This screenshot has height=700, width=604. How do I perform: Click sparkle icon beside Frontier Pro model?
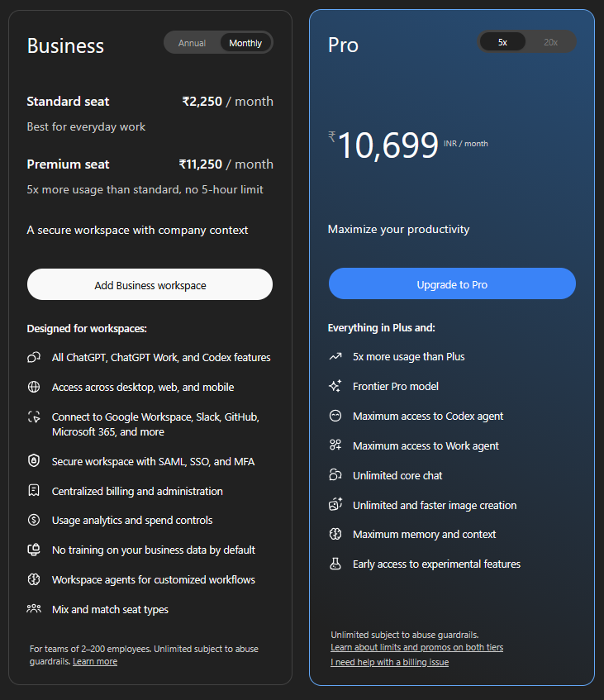[335, 386]
